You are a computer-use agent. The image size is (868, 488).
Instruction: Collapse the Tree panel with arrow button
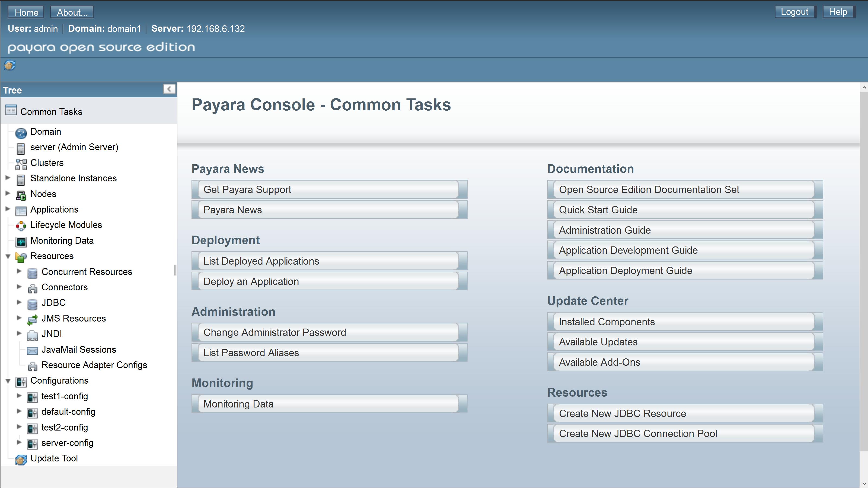(169, 89)
